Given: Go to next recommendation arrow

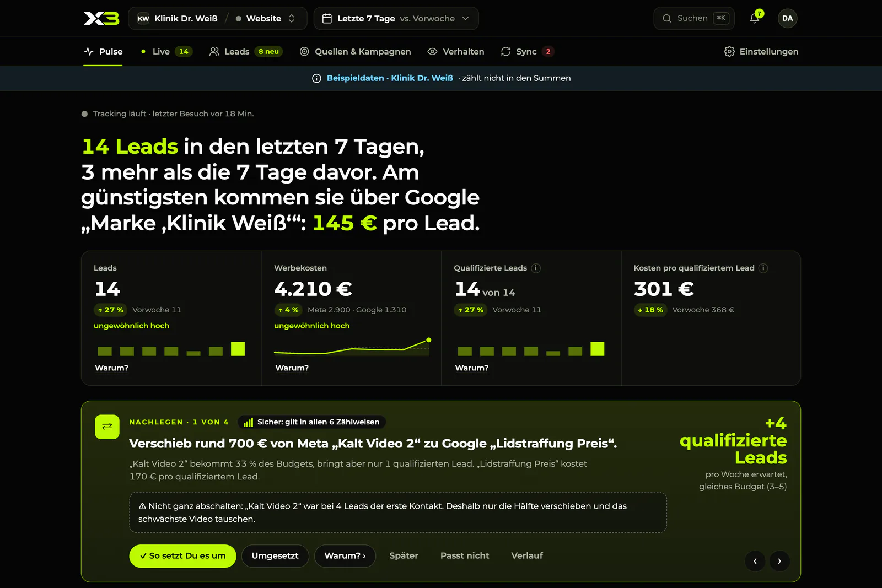Looking at the screenshot, I should click(779, 561).
